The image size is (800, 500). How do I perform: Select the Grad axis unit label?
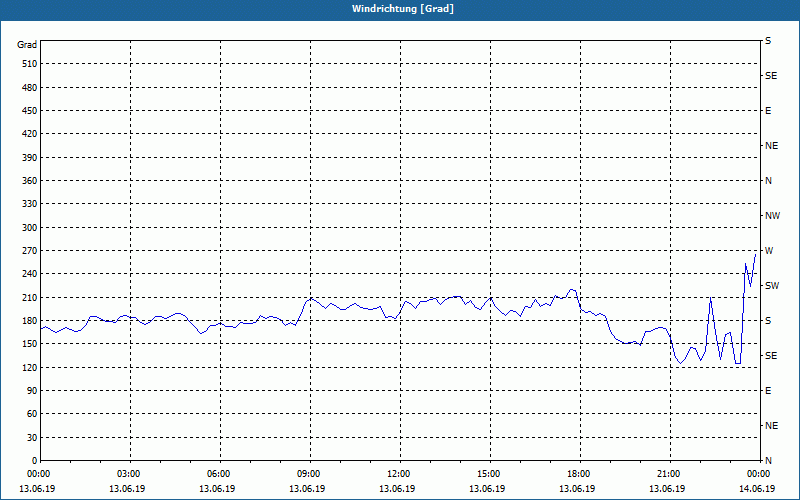(27, 45)
